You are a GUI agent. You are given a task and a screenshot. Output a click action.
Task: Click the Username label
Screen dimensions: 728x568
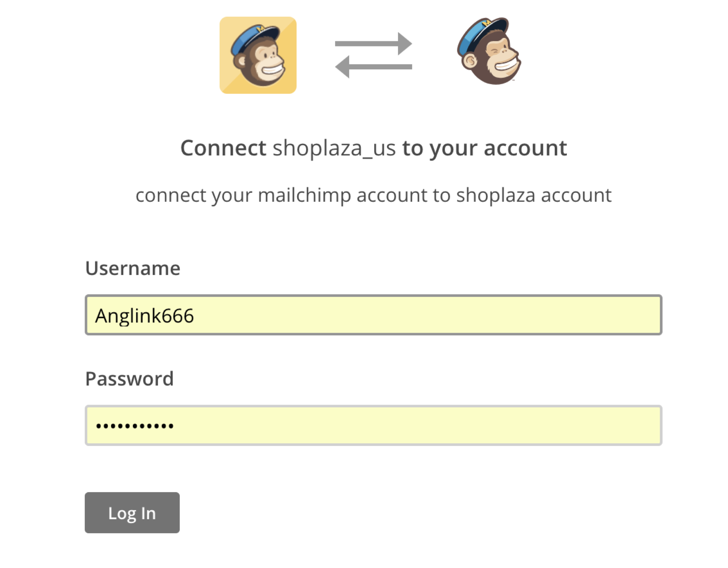(x=133, y=268)
